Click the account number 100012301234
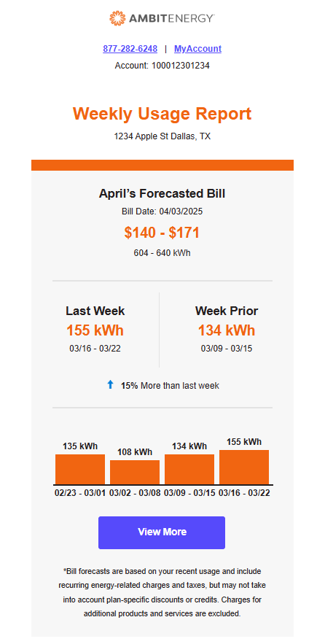 pos(181,66)
